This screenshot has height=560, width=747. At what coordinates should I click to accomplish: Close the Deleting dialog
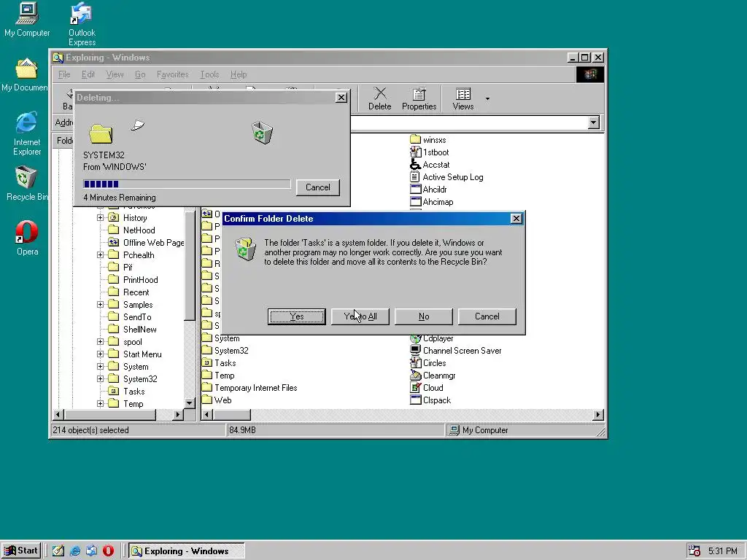[x=341, y=97]
